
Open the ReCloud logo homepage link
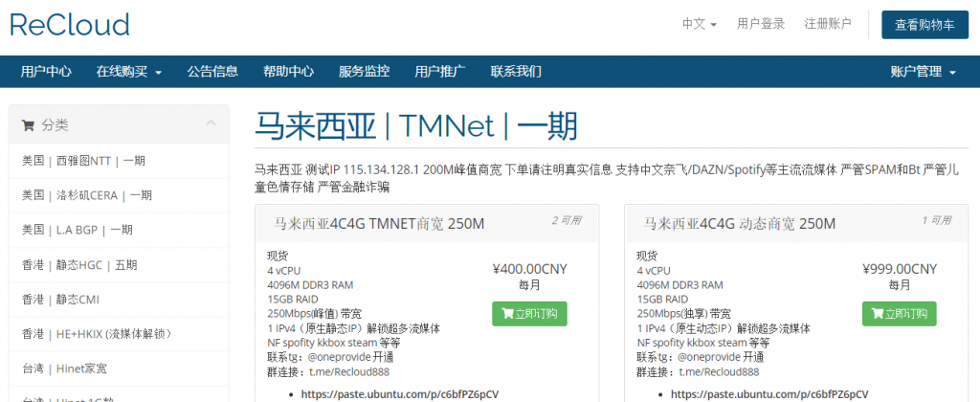[69, 24]
